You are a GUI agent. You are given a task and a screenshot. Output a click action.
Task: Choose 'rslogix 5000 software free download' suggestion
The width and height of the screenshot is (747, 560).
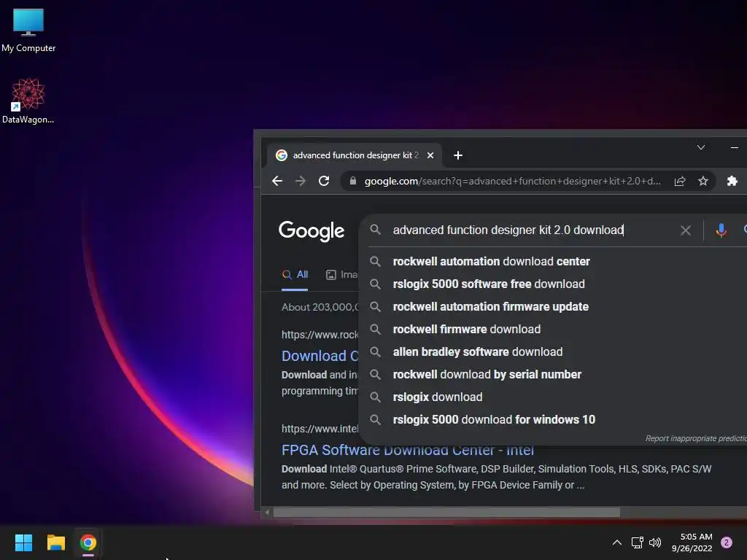click(x=488, y=284)
